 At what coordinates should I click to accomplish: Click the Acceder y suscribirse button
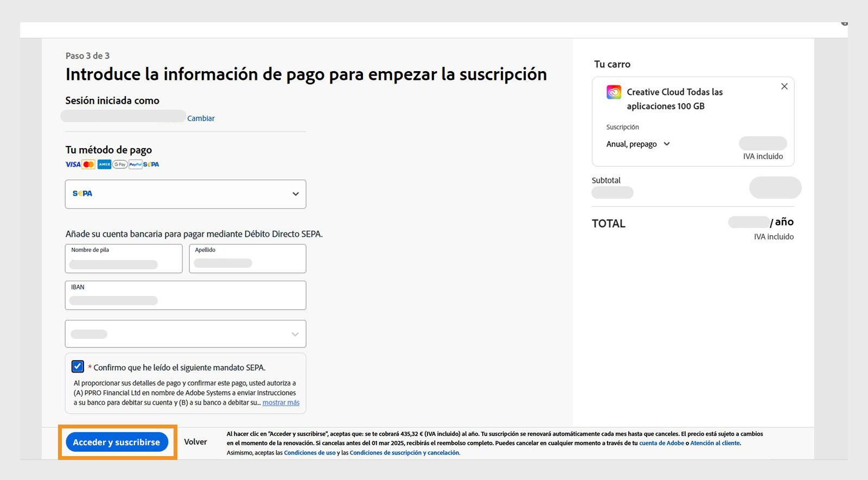tap(117, 442)
